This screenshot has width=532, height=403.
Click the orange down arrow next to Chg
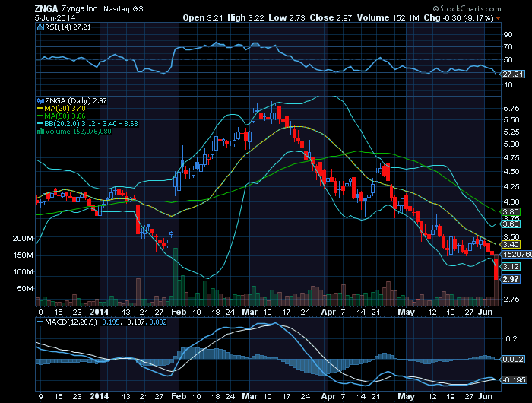pyautogui.click(x=498, y=18)
